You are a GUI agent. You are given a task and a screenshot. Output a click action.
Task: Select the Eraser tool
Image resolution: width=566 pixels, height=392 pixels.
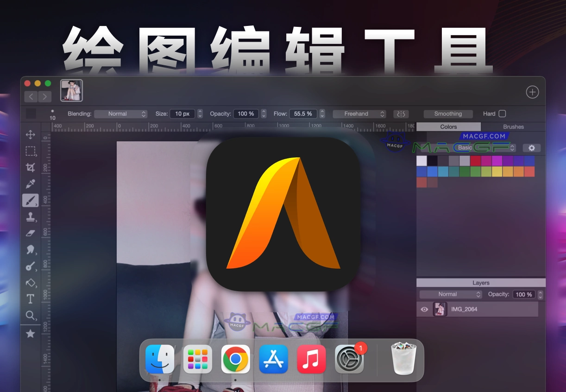pyautogui.click(x=31, y=233)
